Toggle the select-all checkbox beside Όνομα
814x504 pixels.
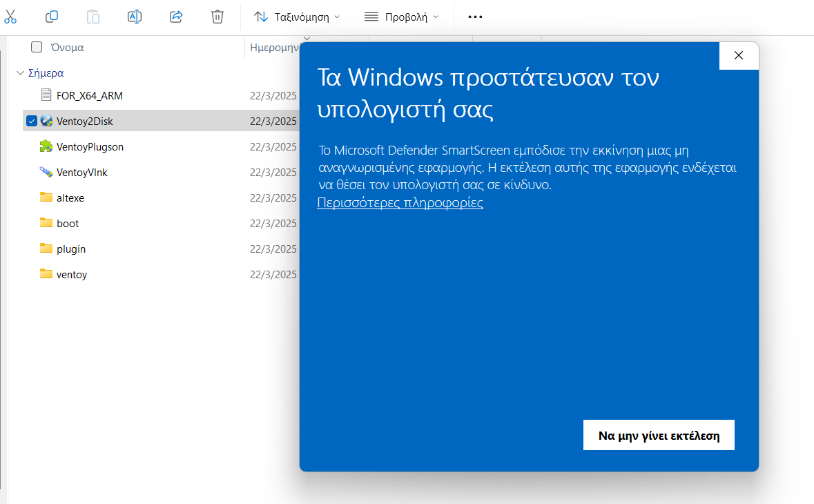coord(37,47)
